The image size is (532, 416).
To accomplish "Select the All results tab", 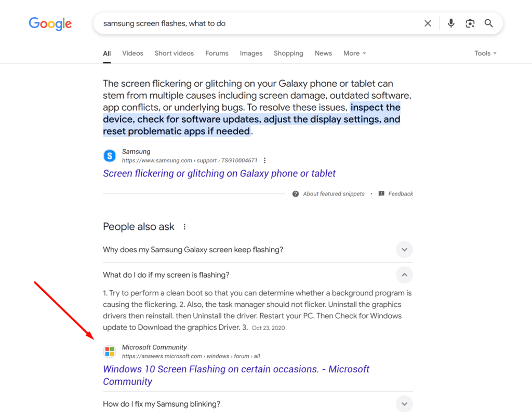I will [x=107, y=54].
